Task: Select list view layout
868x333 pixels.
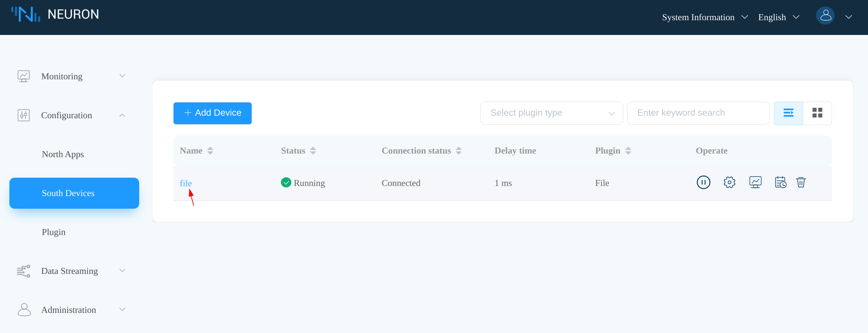Action: 789,113
